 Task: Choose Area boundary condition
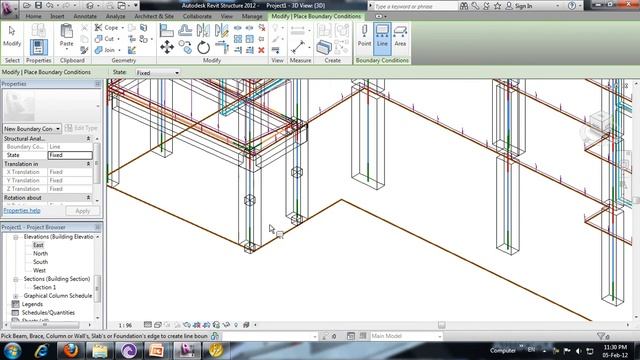click(400, 35)
